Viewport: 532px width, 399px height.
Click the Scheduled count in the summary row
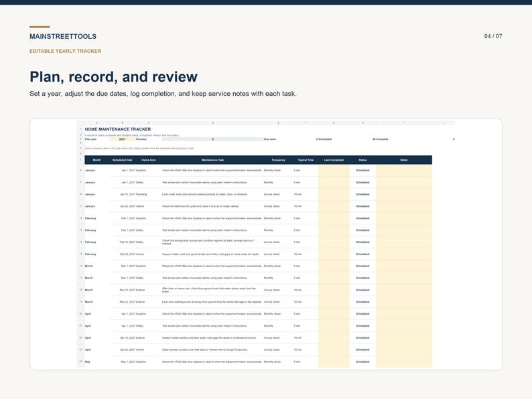[324, 139]
